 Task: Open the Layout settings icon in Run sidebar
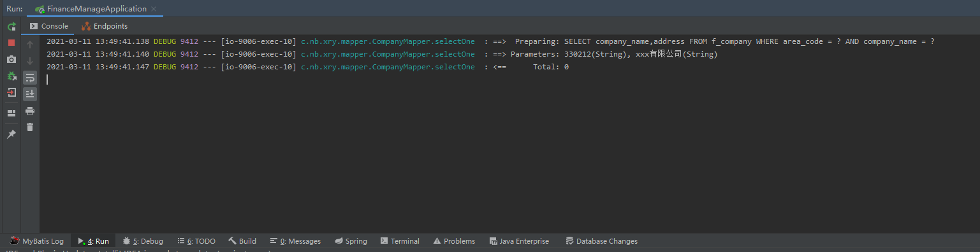tap(11, 113)
